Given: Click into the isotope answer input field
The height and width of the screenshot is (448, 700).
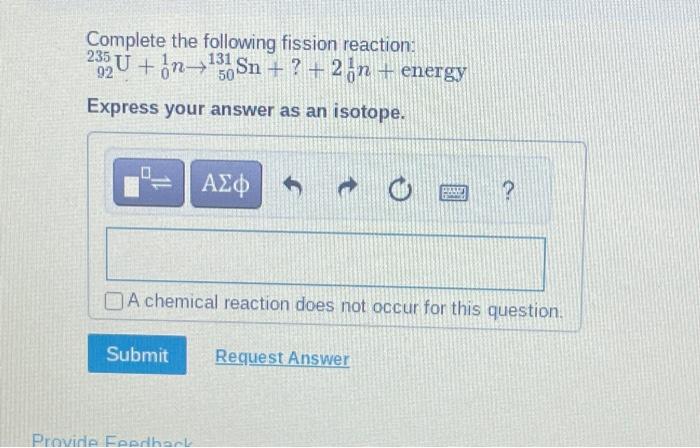Looking at the screenshot, I should [325, 259].
